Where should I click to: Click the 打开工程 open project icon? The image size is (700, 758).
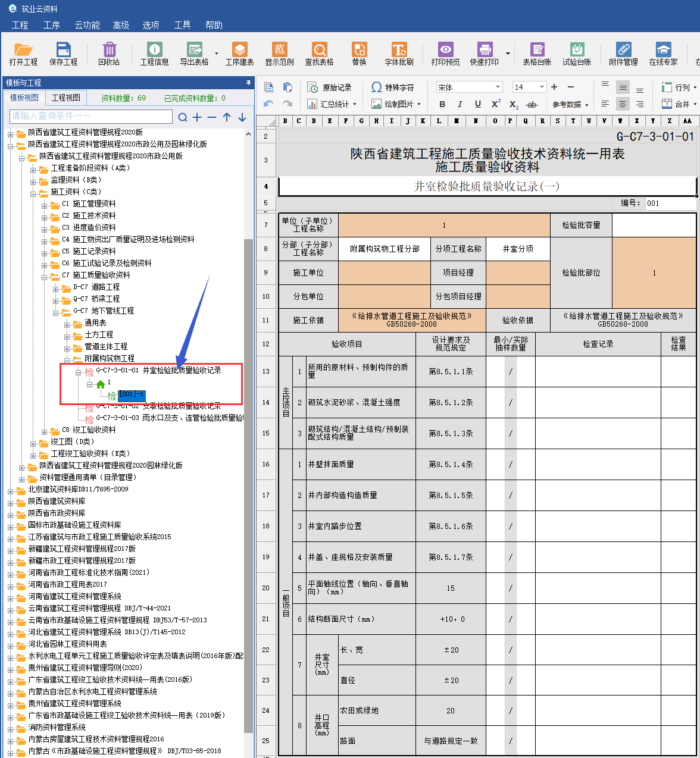(x=23, y=50)
